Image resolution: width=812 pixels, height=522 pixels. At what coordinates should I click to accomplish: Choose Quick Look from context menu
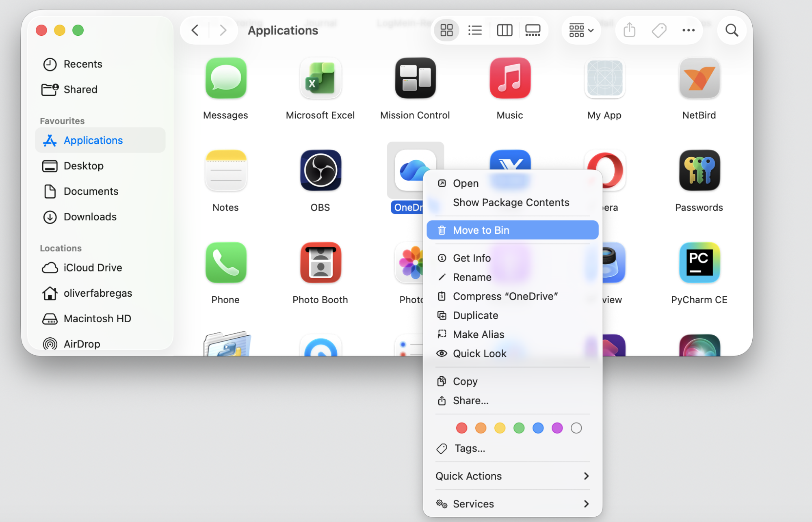pyautogui.click(x=512, y=354)
